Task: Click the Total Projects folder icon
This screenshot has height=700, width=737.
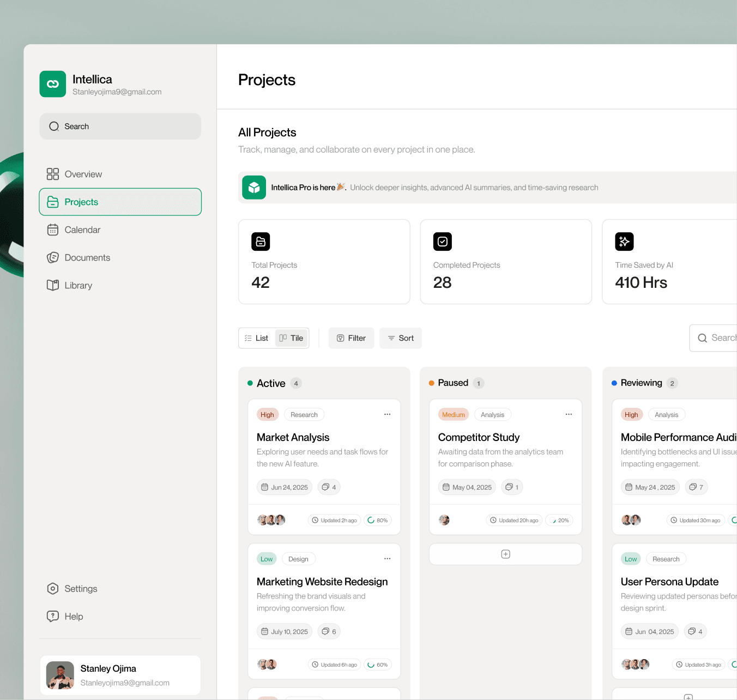Action: coord(261,242)
